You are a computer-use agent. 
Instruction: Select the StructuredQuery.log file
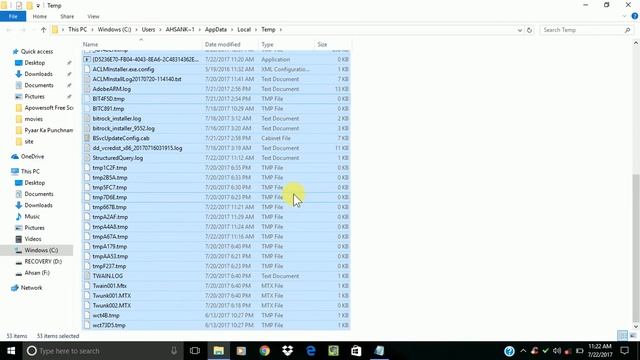point(118,158)
